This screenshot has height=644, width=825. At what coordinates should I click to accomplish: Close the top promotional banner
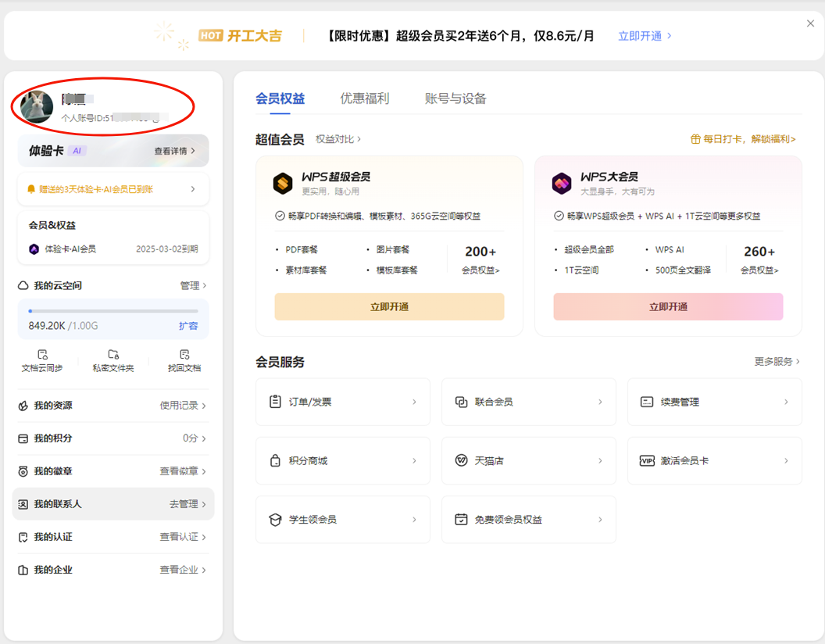(x=810, y=23)
